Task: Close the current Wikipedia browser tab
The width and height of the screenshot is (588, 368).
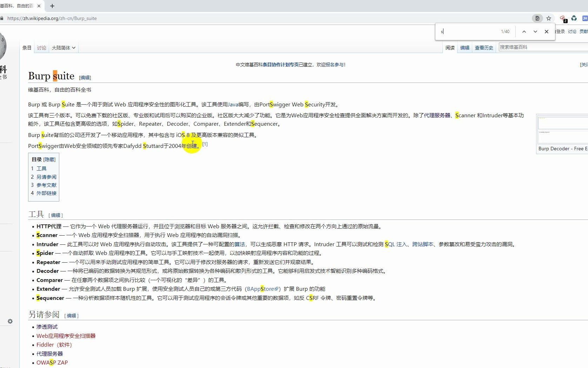Action: (39, 6)
